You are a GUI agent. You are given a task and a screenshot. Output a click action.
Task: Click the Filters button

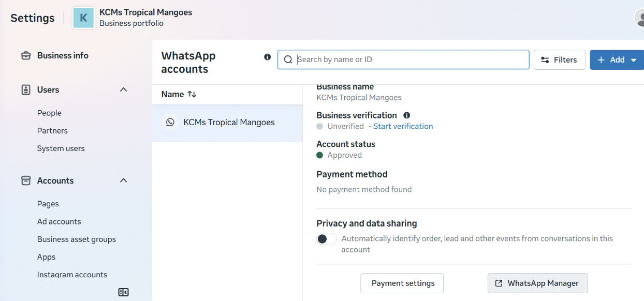[559, 60]
